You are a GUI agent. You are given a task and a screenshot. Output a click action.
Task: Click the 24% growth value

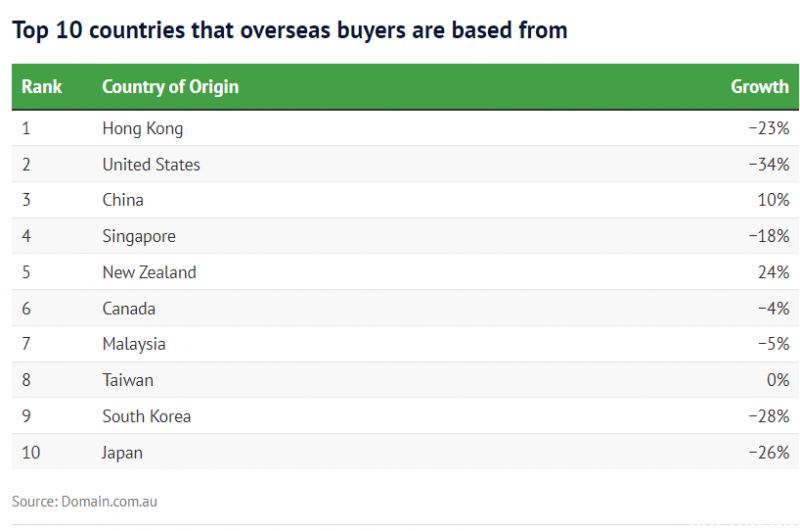(773, 272)
